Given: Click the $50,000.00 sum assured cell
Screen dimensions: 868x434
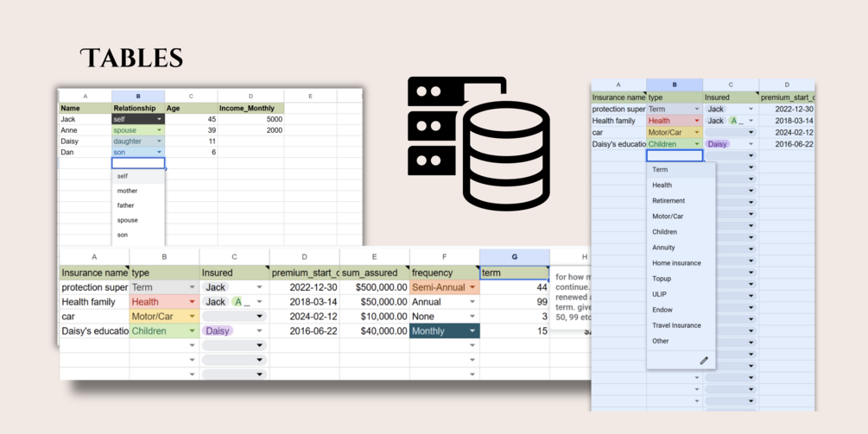Looking at the screenshot, I should 375,302.
